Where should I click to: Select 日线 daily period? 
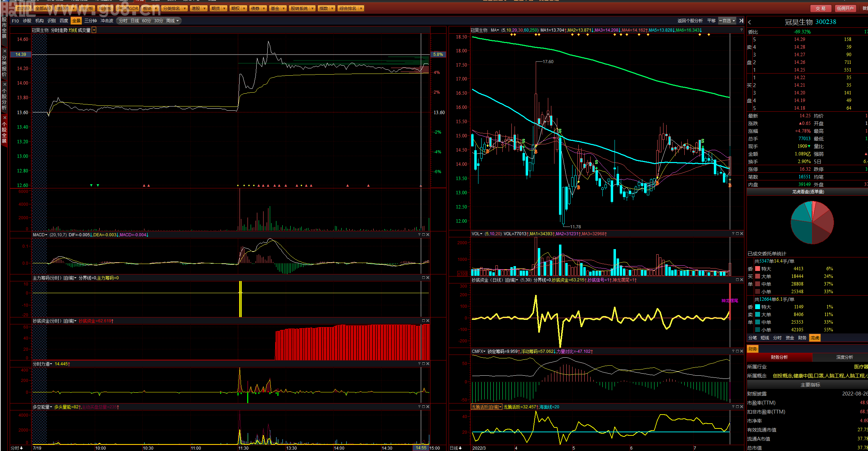click(x=135, y=21)
